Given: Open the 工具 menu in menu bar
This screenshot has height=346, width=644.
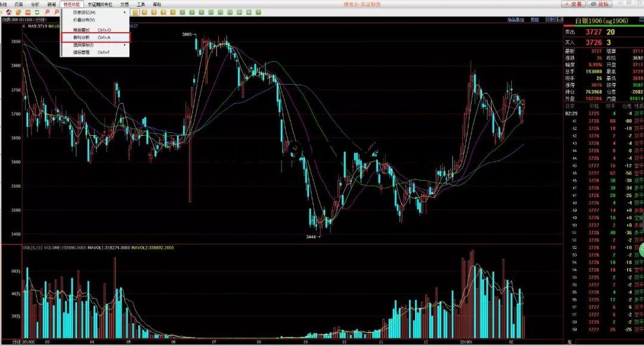Looking at the screenshot, I should click(141, 4).
